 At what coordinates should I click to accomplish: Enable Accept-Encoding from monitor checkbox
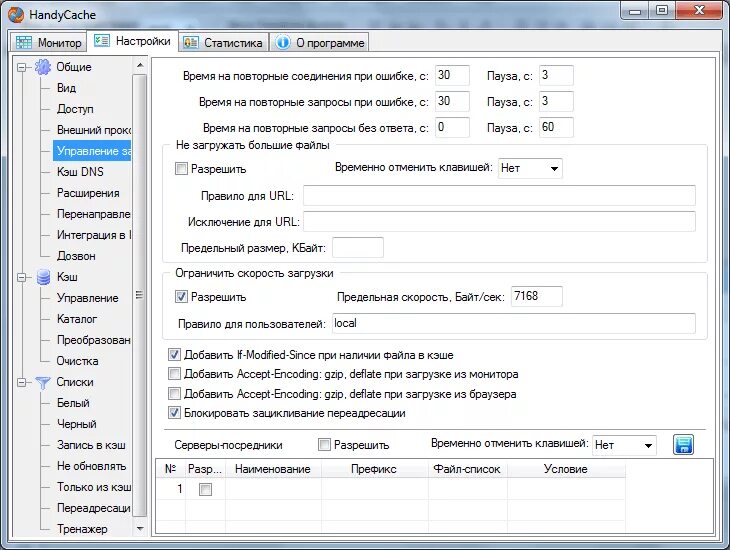pyautogui.click(x=174, y=374)
